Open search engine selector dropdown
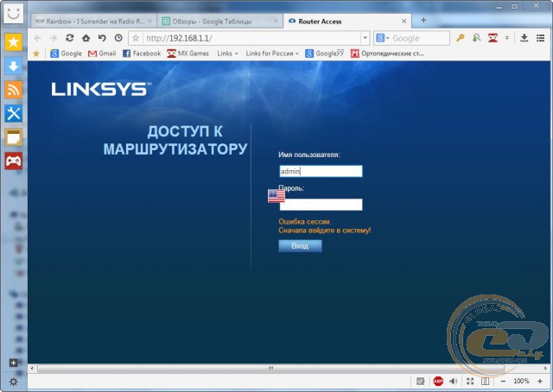 [x=382, y=38]
